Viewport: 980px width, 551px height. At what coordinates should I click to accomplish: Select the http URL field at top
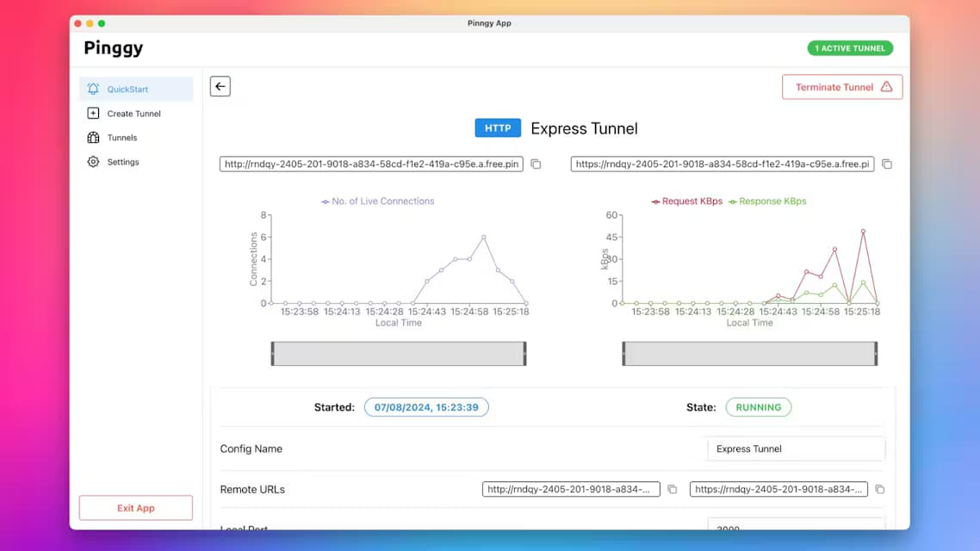point(371,164)
